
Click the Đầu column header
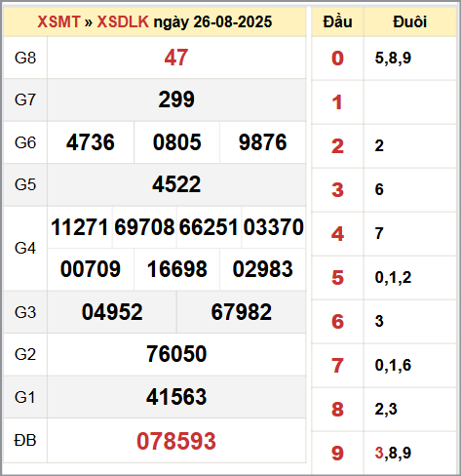coord(337,21)
